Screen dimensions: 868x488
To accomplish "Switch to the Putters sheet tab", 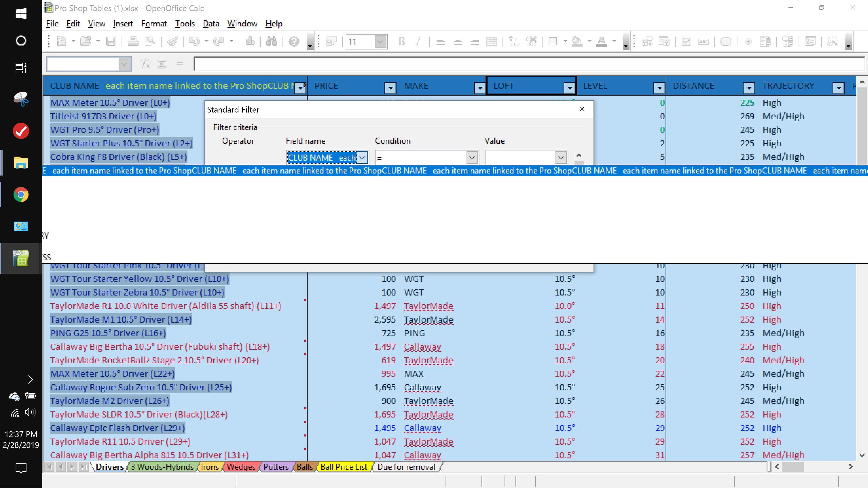I will point(276,467).
